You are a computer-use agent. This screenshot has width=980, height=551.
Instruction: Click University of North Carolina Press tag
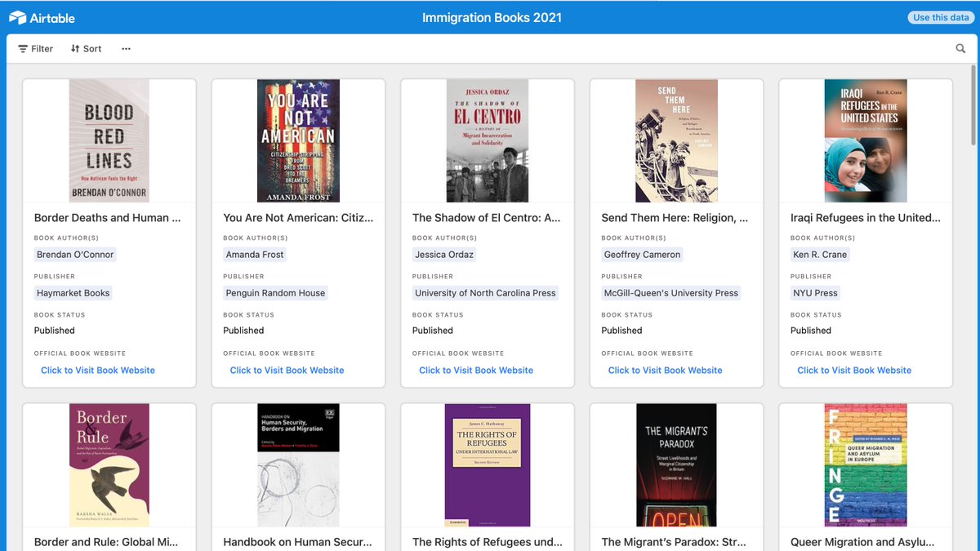click(485, 293)
